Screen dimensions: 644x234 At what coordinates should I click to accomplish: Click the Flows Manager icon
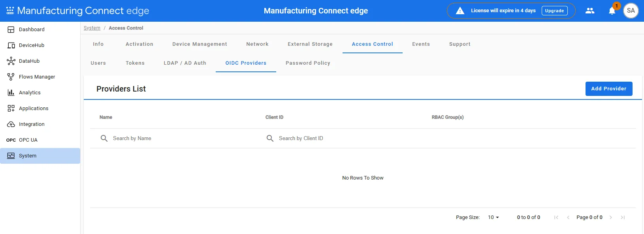(x=11, y=77)
